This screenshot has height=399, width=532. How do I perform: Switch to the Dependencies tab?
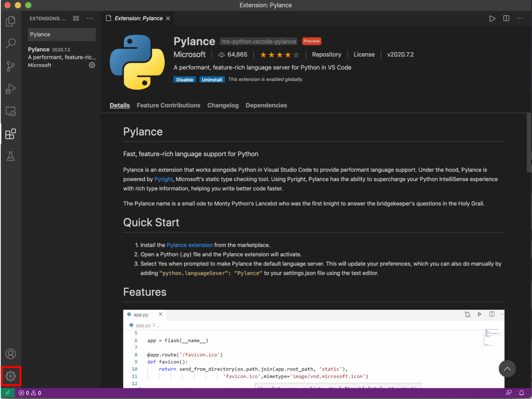pyautogui.click(x=266, y=106)
